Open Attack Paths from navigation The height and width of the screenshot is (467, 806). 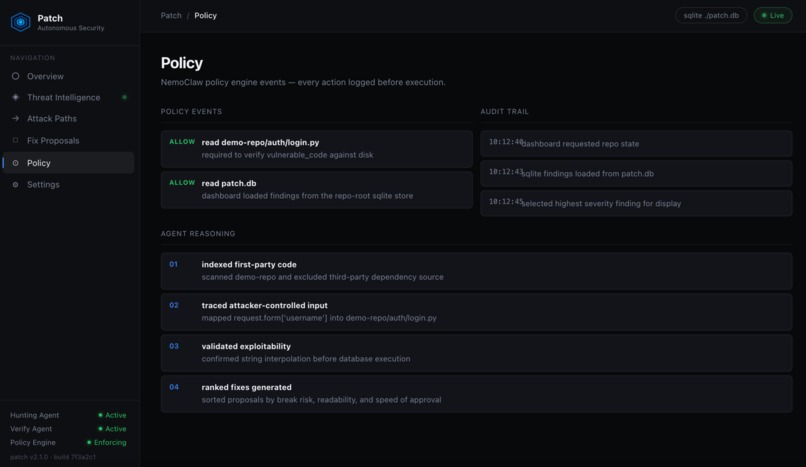pyautogui.click(x=68, y=118)
